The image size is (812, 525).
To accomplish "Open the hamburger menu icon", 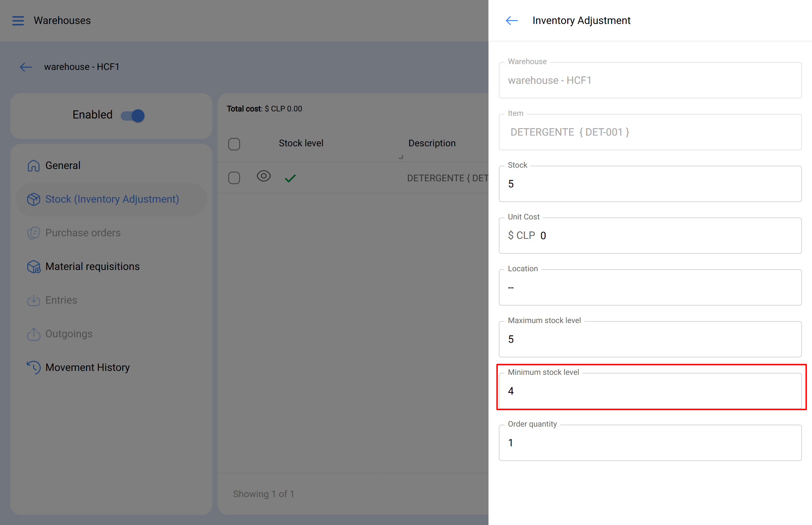I will point(18,21).
